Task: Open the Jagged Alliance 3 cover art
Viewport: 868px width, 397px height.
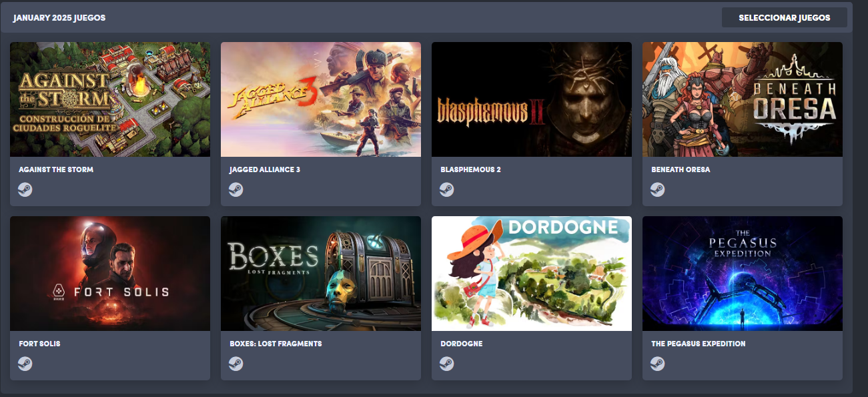Action: (321, 99)
